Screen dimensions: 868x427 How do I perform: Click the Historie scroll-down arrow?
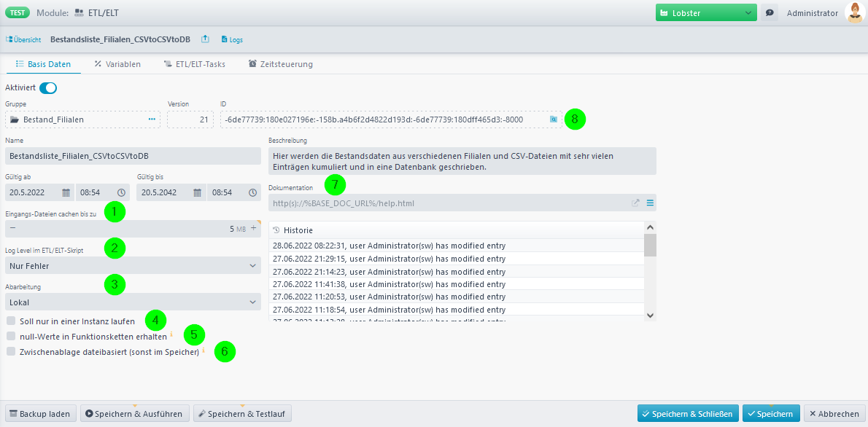pos(651,316)
